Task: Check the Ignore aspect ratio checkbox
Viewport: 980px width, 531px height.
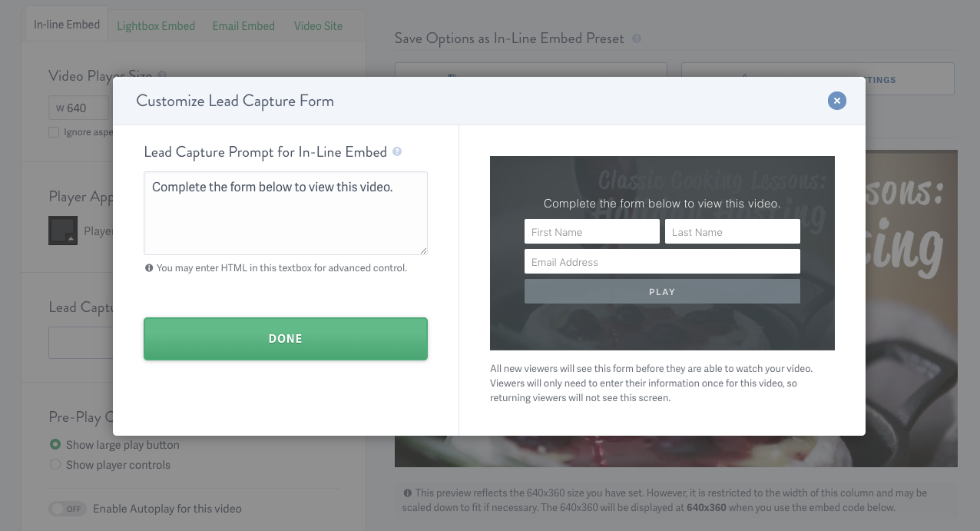Action: pyautogui.click(x=53, y=131)
